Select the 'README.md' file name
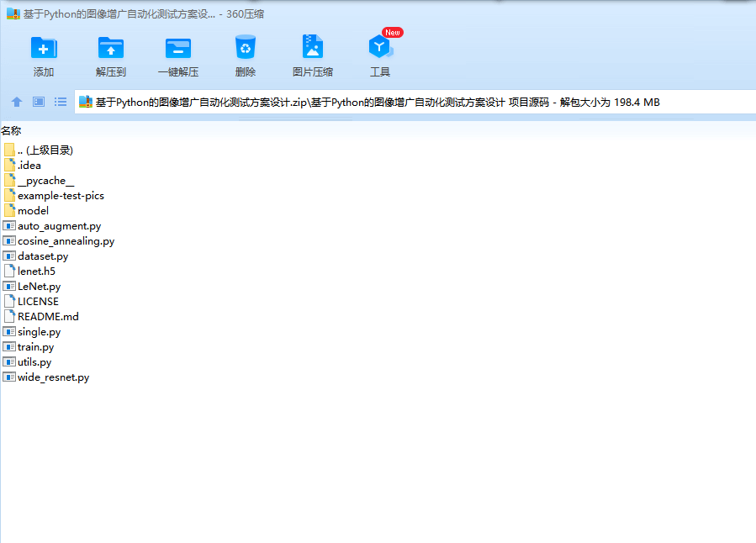The image size is (756, 543). [x=48, y=317]
